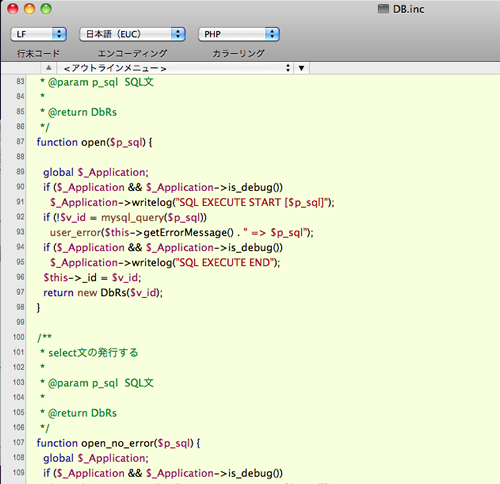Click the next outline item down arrow
The width and height of the screenshot is (500, 484).
pyautogui.click(x=301, y=68)
